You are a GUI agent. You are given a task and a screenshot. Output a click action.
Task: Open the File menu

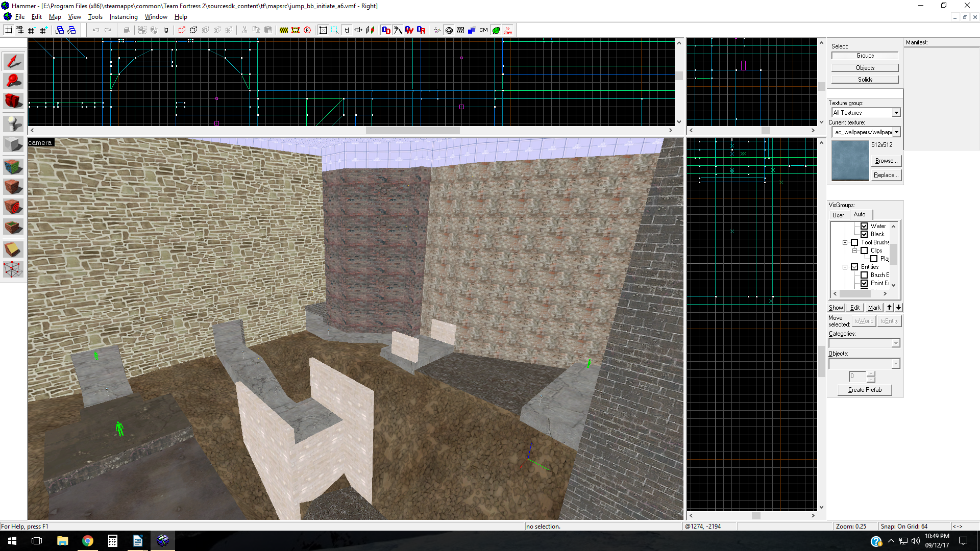[x=20, y=17]
